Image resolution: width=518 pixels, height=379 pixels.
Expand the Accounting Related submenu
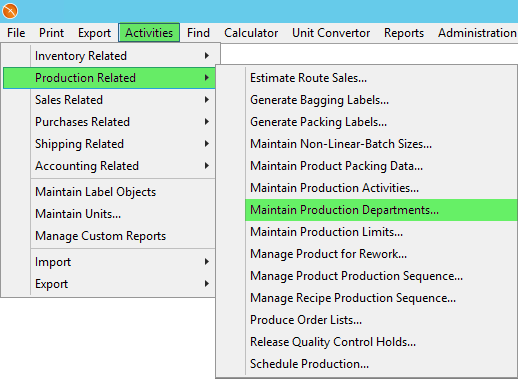click(109, 166)
